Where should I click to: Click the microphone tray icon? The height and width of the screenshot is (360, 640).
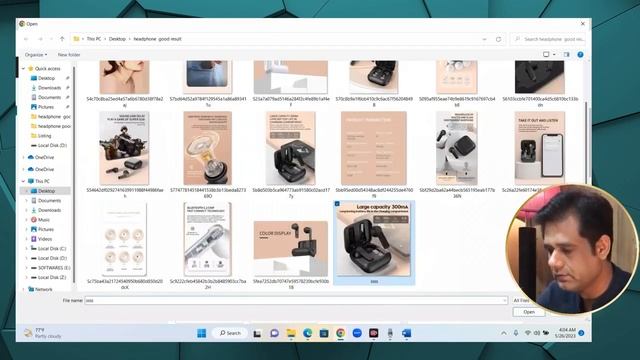tap(516, 333)
